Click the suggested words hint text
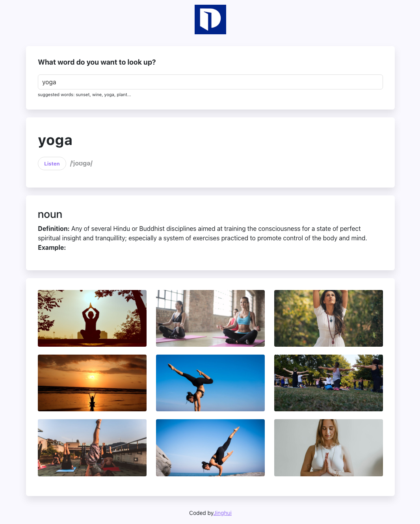Screen dimensions: 420x524 click(84, 95)
